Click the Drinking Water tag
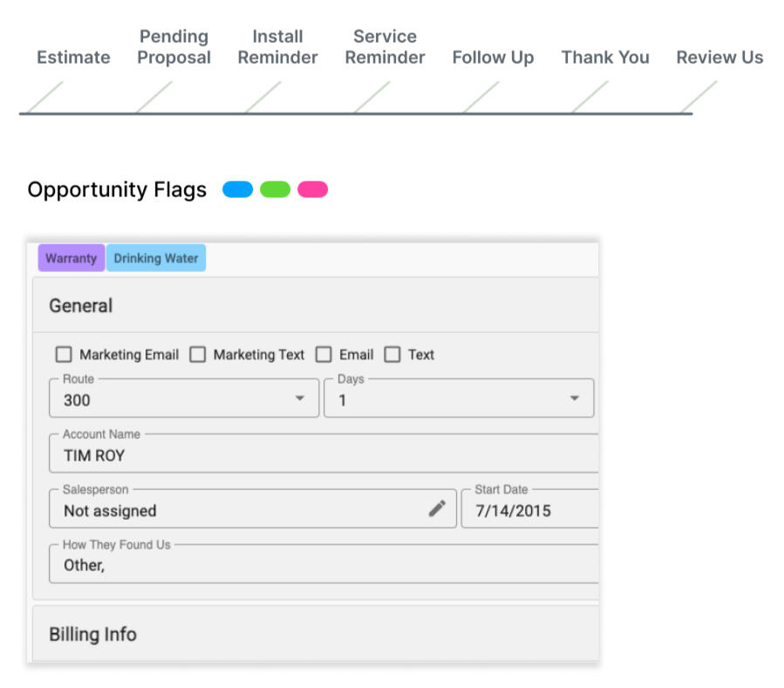This screenshot has width=784, height=688. (156, 258)
